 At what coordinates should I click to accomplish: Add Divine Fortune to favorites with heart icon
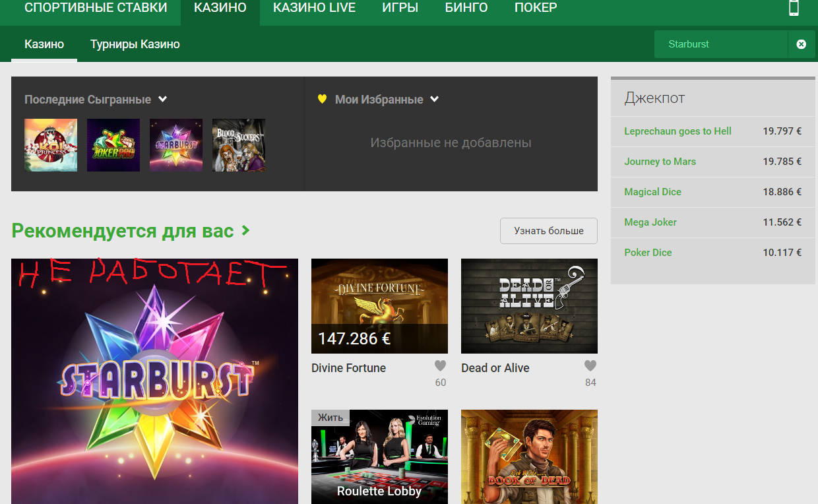440,365
